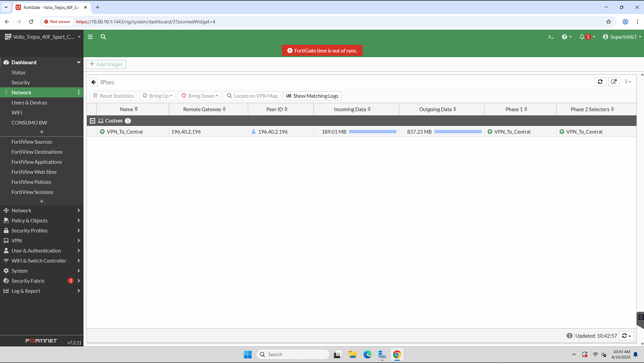Open the CLI console icon

tap(551, 37)
